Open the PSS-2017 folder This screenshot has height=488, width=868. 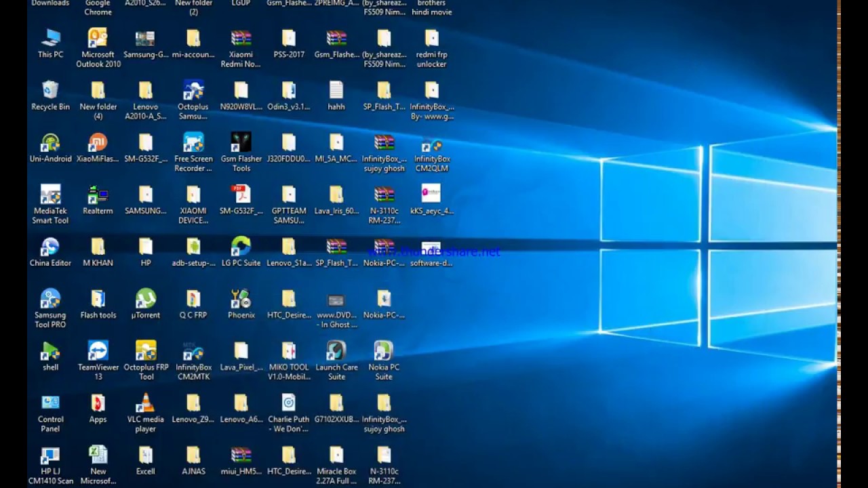click(x=289, y=43)
